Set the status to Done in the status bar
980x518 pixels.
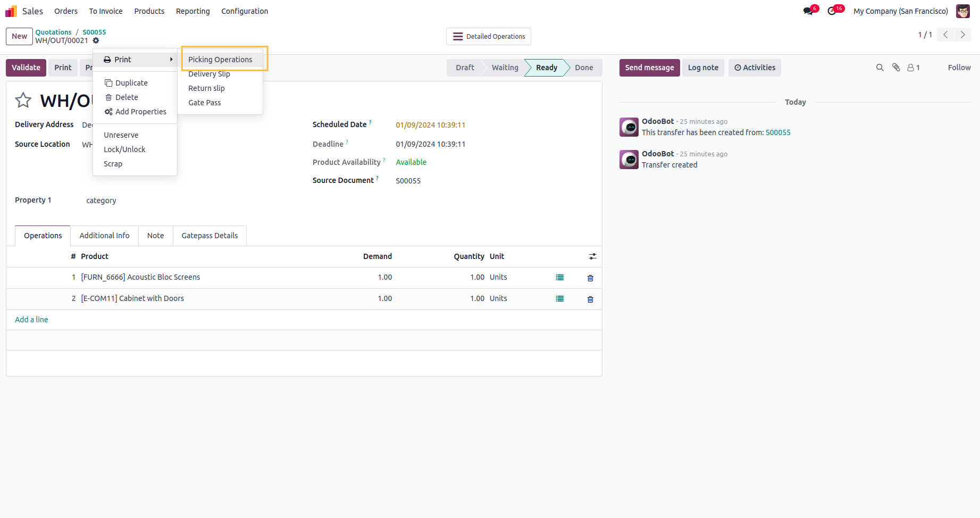click(583, 68)
